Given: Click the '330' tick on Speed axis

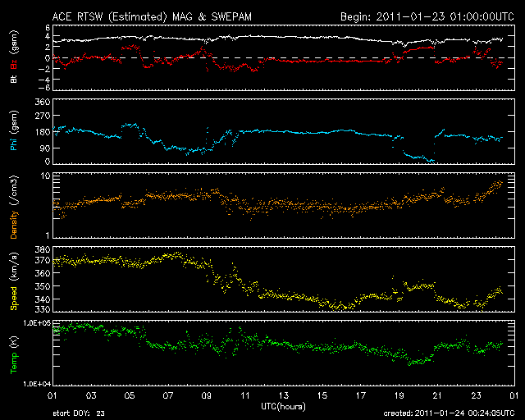Looking at the screenshot, I should pyautogui.click(x=43, y=309).
